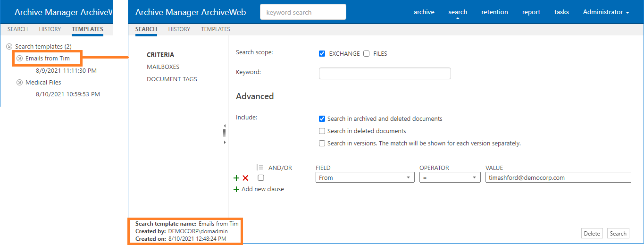Uncheck the EXCHANGE search scope checkbox
Image resolution: width=644 pixels, height=245 pixels.
pos(322,54)
